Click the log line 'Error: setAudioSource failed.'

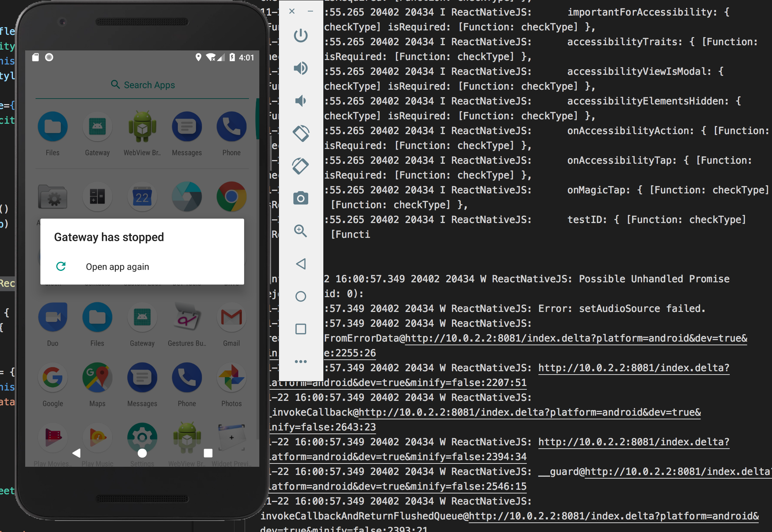click(622, 308)
